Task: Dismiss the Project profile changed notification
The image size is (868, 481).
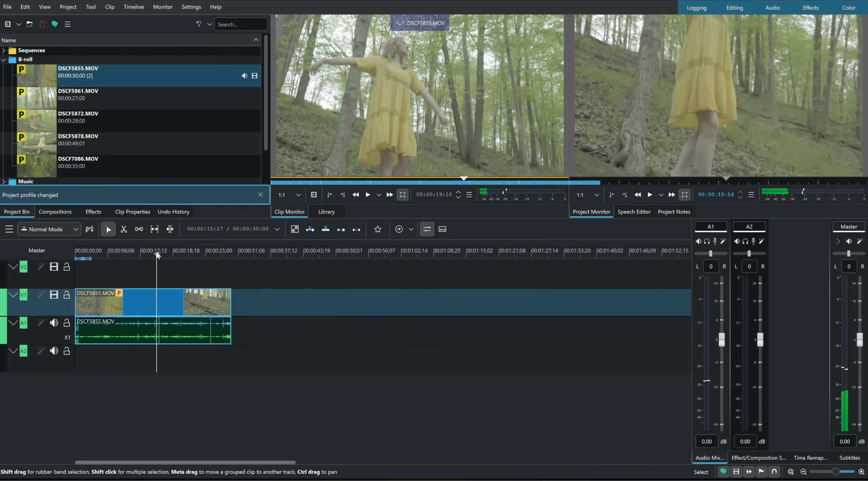Action: [x=260, y=195]
